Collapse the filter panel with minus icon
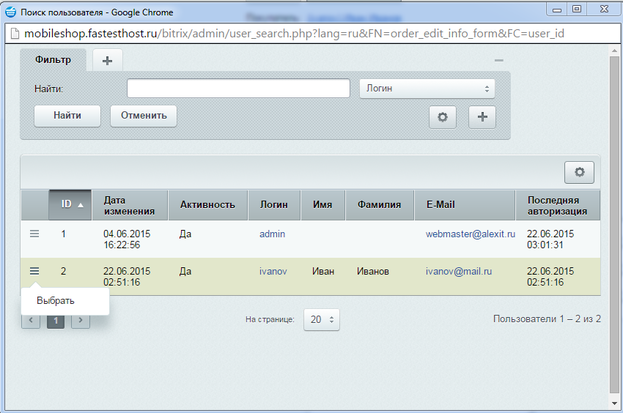Image resolution: width=623 pixels, height=413 pixels. [499, 60]
